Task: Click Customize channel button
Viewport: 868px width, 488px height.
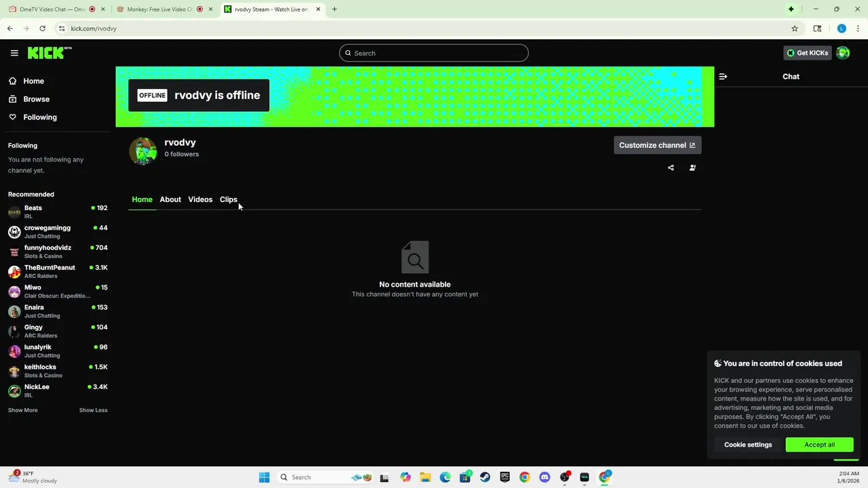Action: click(x=657, y=145)
